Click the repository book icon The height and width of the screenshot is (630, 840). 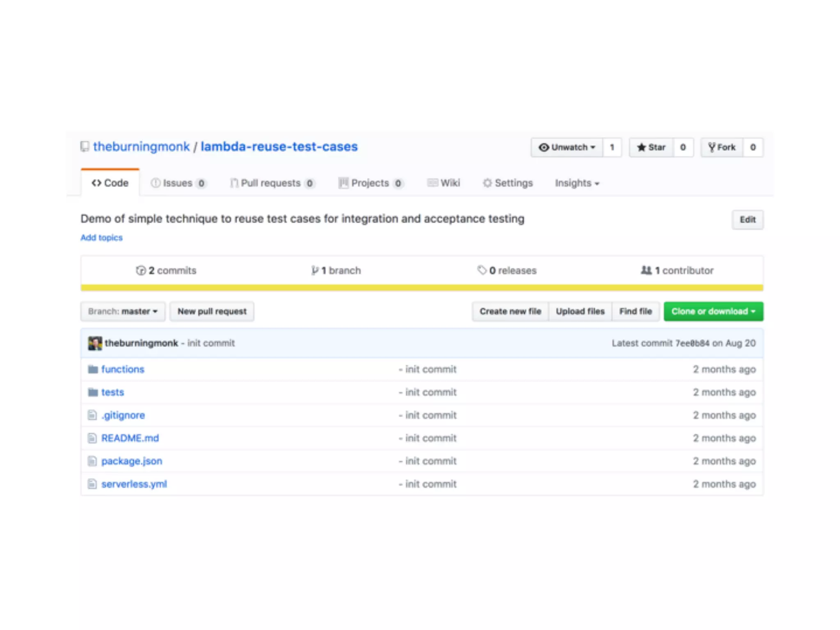(84, 147)
